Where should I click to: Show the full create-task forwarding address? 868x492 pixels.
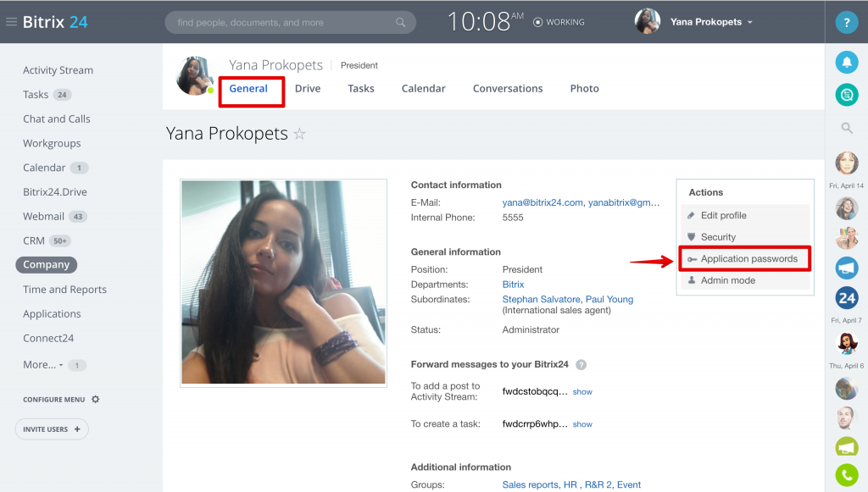[582, 424]
